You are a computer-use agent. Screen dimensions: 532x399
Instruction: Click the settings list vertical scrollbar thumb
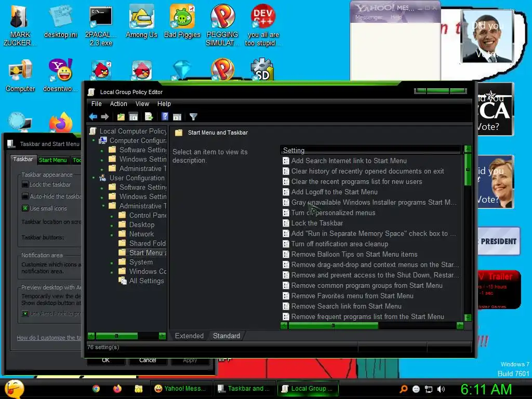point(468,169)
